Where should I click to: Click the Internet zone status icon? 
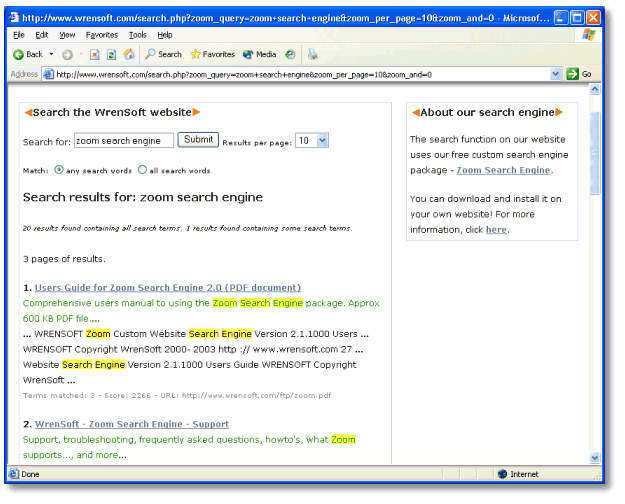(503, 474)
